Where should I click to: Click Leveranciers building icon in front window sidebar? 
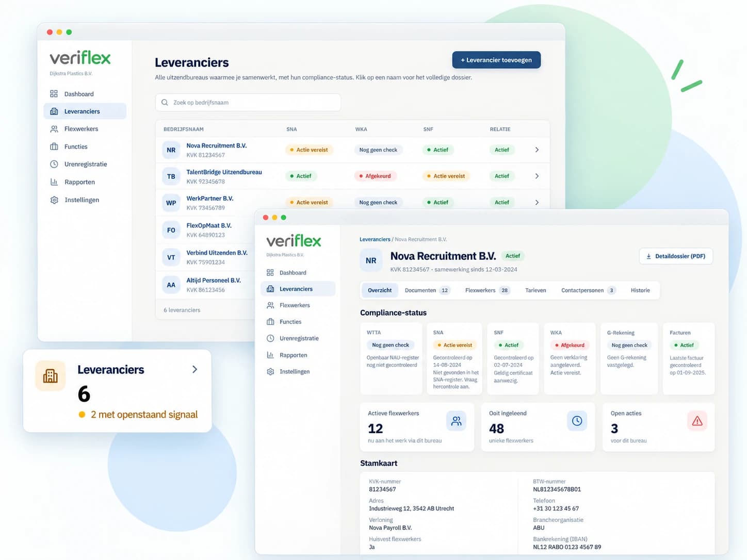point(270,289)
